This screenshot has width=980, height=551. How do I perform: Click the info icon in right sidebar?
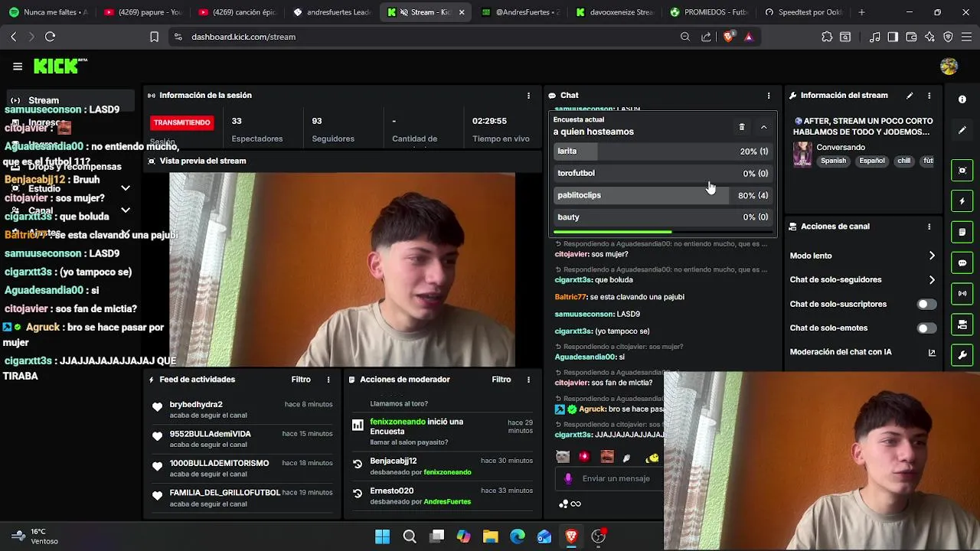click(x=962, y=99)
